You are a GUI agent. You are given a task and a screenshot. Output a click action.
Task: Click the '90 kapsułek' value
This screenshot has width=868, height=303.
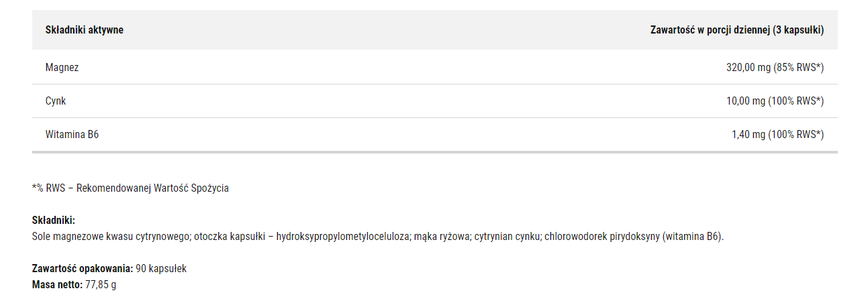[161, 269]
